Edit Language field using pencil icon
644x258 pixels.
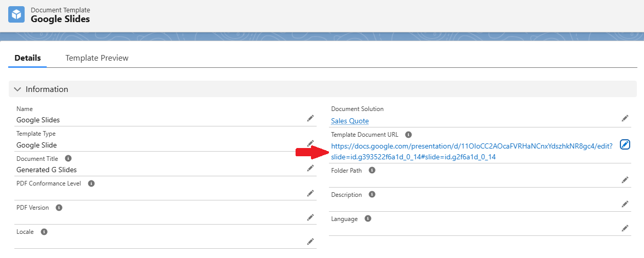[x=625, y=228]
